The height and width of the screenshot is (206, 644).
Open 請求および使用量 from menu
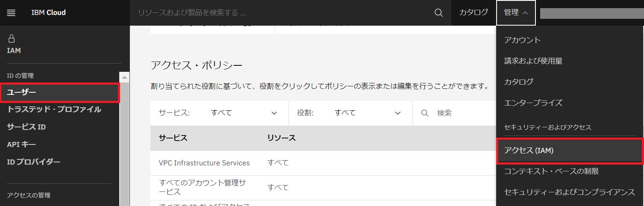pos(533,61)
